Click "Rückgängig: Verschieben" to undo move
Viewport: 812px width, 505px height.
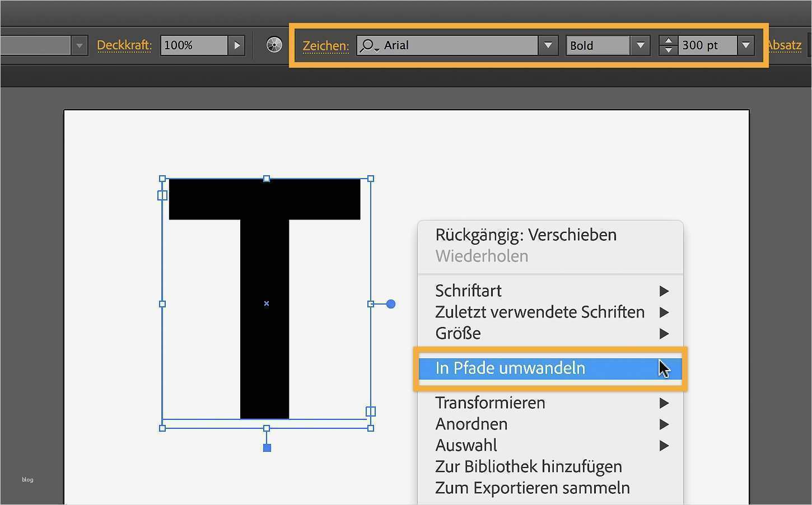525,235
